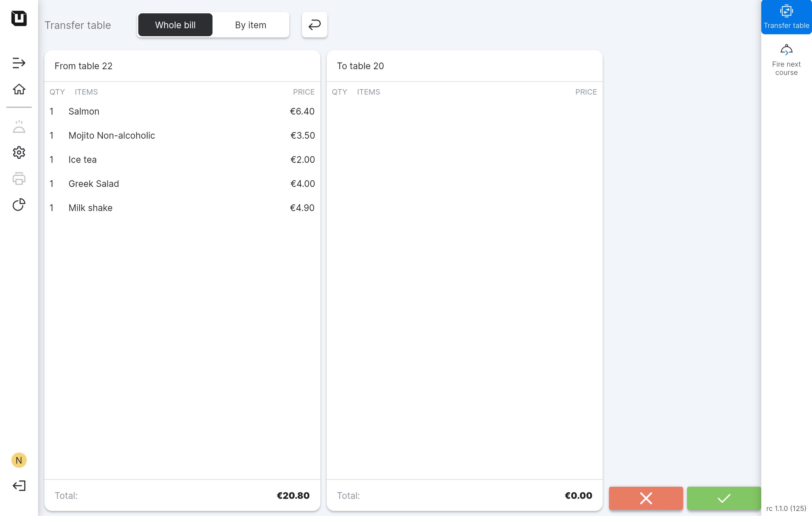Open the serving dish icon

coord(19,127)
